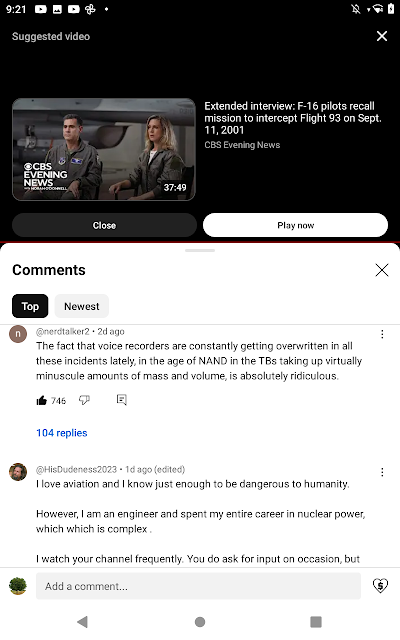
Task: Open options menu for @HisDudeness2023 comment
Action: click(382, 472)
